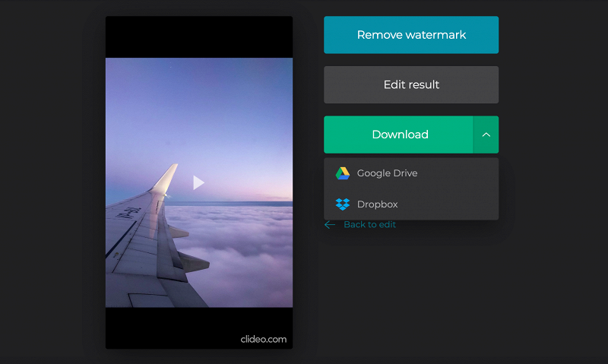Click the Remove watermark button

point(411,35)
